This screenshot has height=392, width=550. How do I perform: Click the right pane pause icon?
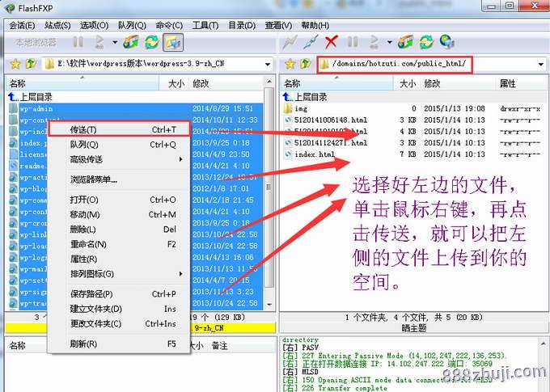coord(353,42)
